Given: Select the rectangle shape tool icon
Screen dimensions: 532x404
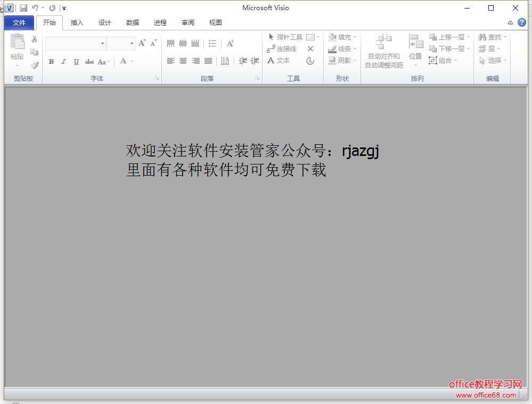Looking at the screenshot, I should point(310,37).
